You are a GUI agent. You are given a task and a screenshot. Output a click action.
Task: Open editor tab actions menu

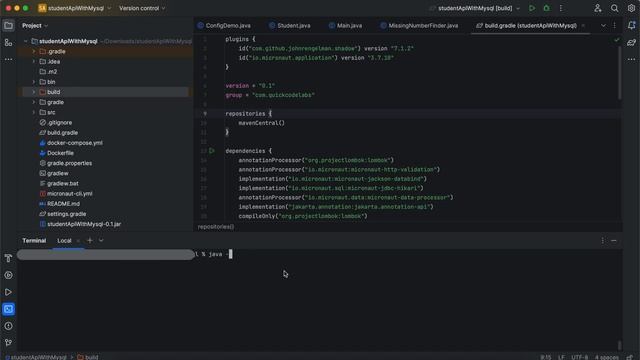pos(614,26)
